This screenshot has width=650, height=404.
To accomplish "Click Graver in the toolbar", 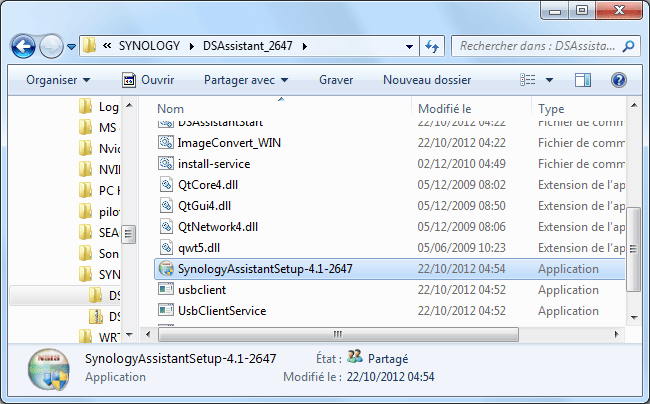I will point(335,79).
